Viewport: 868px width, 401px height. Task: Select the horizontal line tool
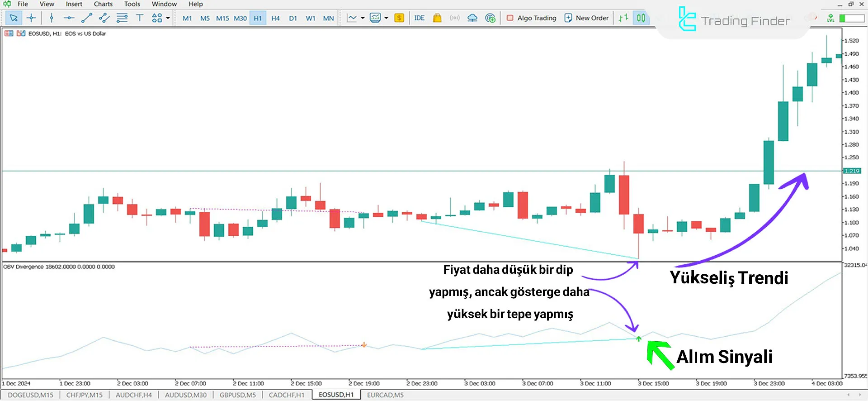click(69, 18)
